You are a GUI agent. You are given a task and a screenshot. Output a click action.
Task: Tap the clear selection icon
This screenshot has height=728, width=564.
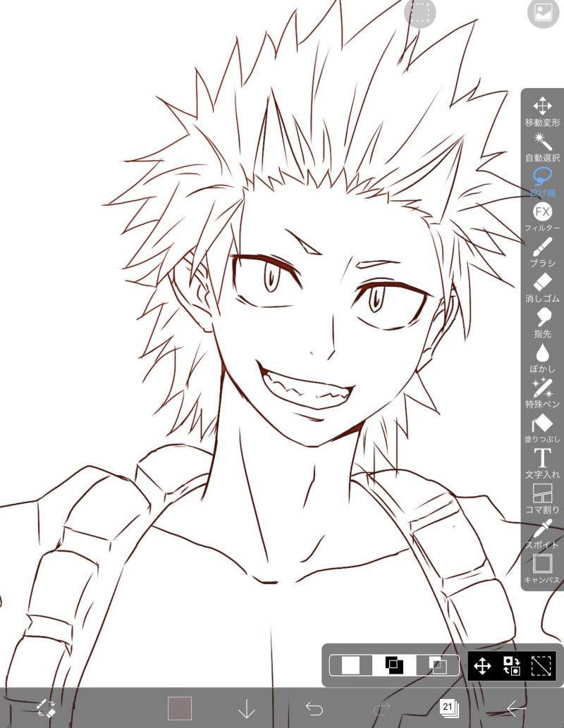pyautogui.click(x=541, y=666)
